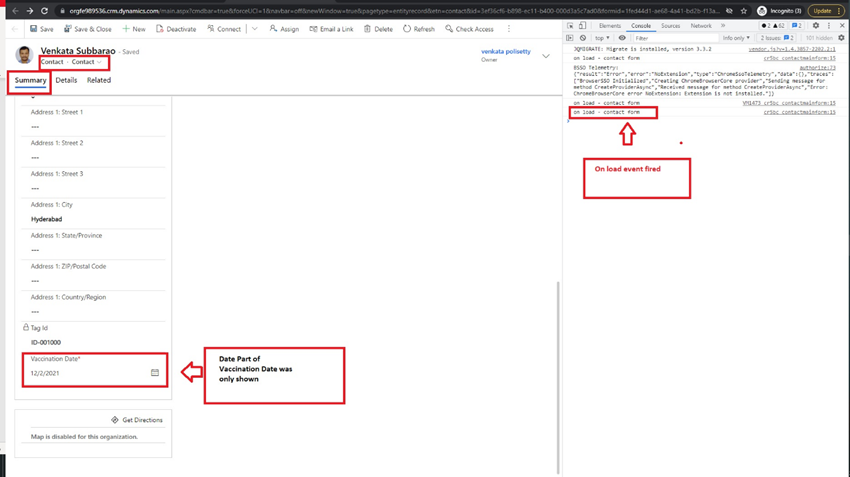Click Tag Id value ID-001000
850x477 pixels.
click(x=46, y=343)
